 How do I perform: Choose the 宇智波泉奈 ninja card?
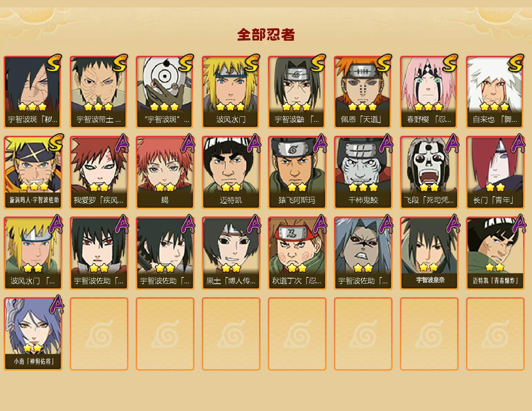429,253
